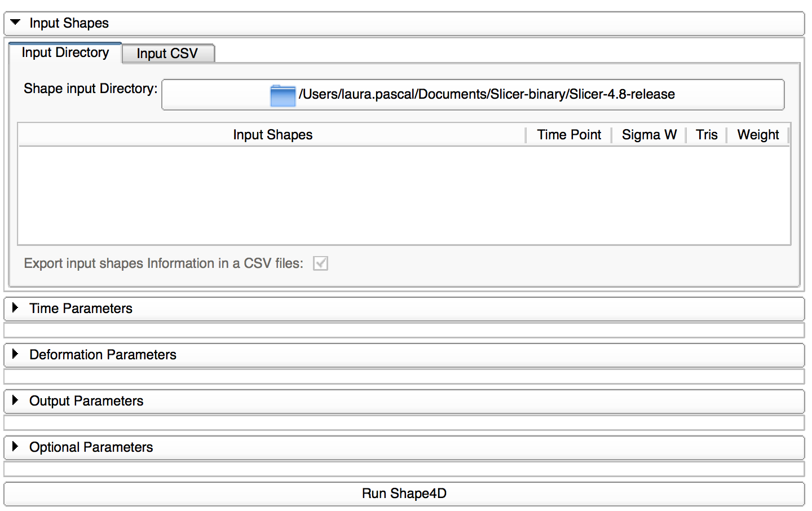Click the Weight column header

[758, 135]
